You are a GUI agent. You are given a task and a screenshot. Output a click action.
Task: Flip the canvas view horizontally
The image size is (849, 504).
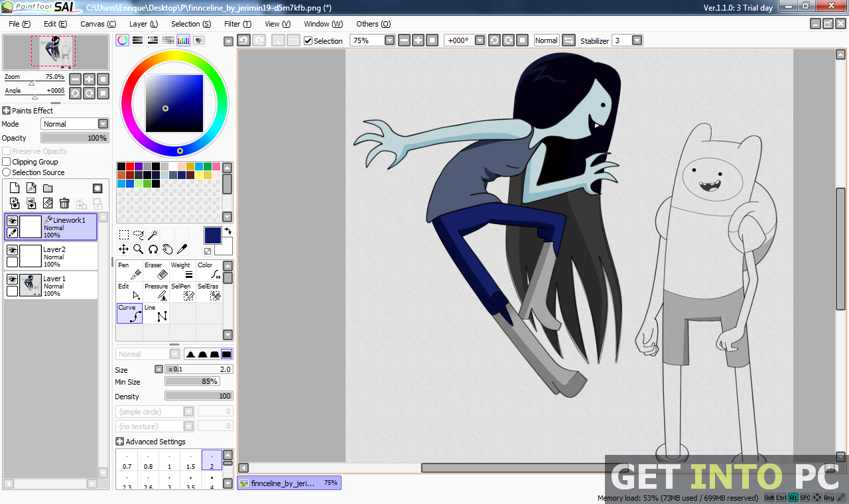click(568, 40)
